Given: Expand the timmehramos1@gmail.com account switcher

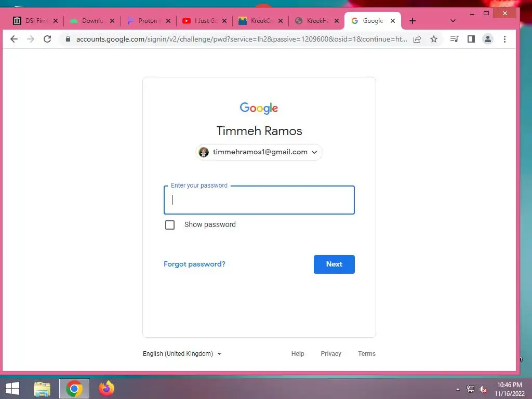Looking at the screenshot, I should click(259, 152).
